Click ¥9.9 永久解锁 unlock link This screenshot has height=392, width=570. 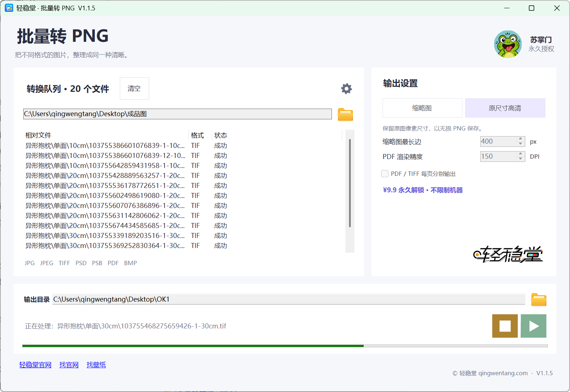coord(423,190)
